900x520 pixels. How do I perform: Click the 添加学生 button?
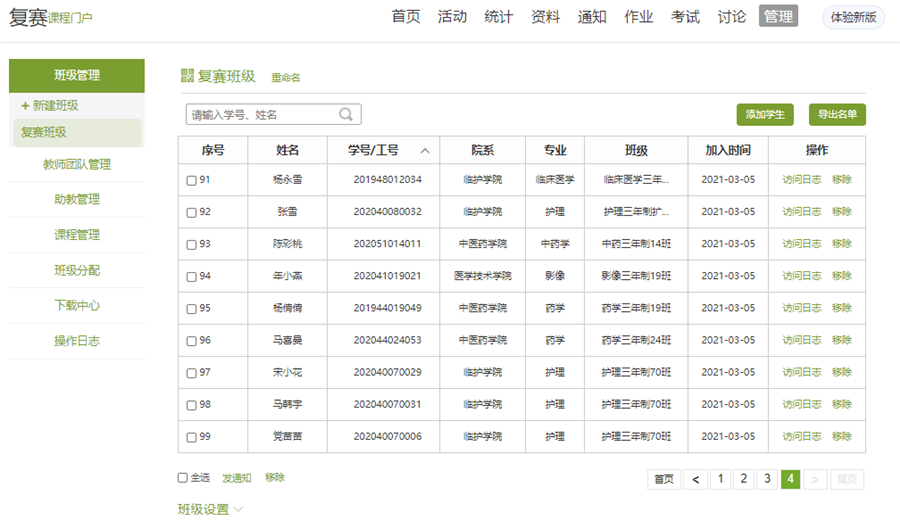(x=764, y=115)
